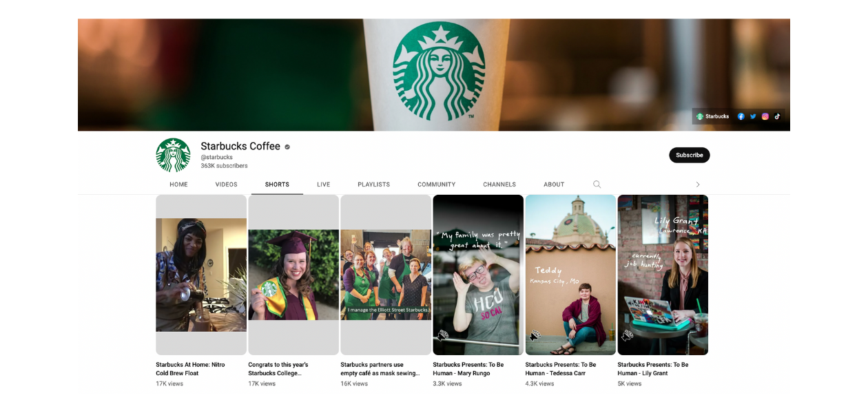Click the @starbucks handle
Viewport: 868px width, 413px height.
[x=216, y=157]
